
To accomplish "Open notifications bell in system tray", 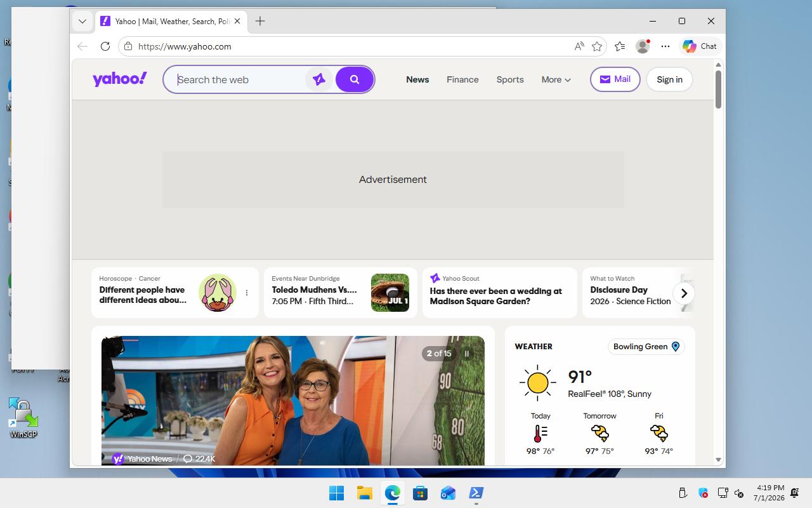I will point(794,493).
